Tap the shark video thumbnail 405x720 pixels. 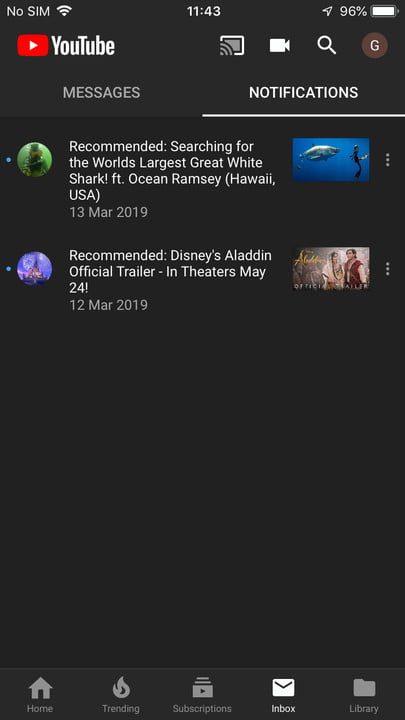(331, 160)
